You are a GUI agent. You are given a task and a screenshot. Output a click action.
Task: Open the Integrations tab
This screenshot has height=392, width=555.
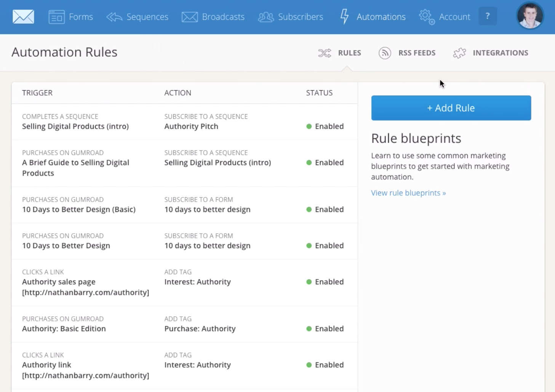coord(491,53)
